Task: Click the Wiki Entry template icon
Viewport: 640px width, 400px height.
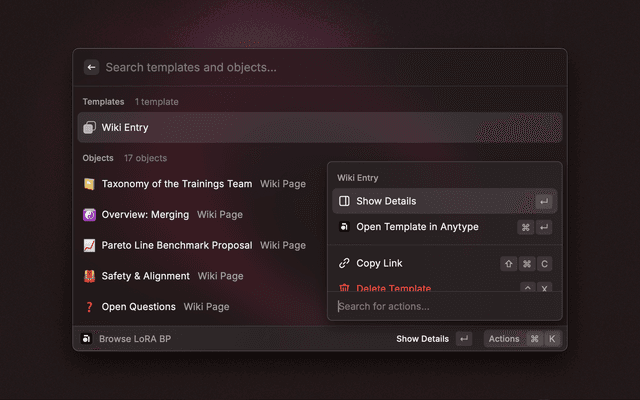Action: click(90, 128)
